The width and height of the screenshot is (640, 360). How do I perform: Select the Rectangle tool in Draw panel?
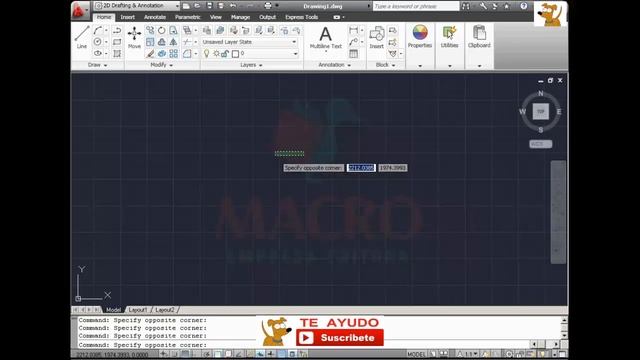117,42
